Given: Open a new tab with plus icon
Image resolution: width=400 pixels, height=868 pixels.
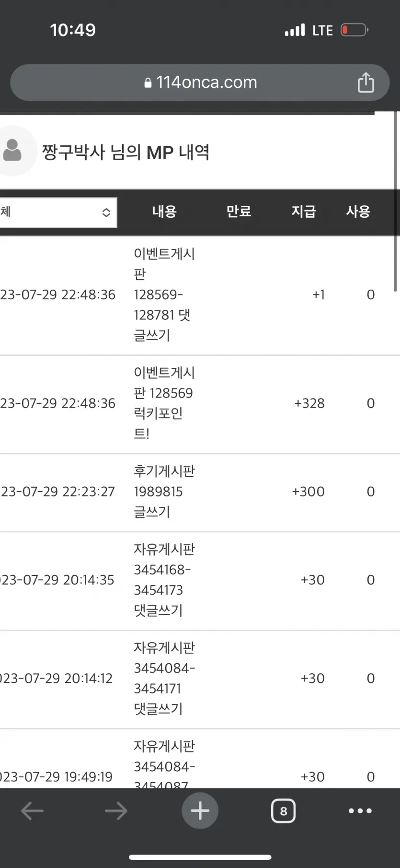Looking at the screenshot, I should click(x=200, y=810).
